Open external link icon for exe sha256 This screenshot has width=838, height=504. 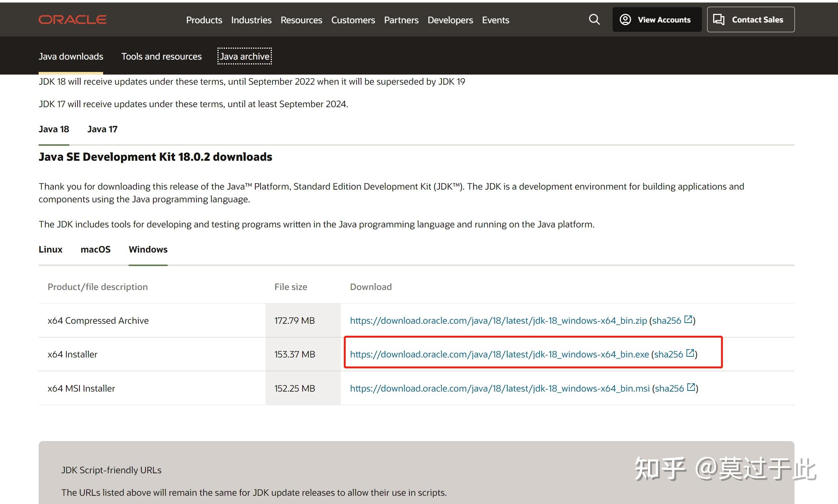tap(690, 353)
